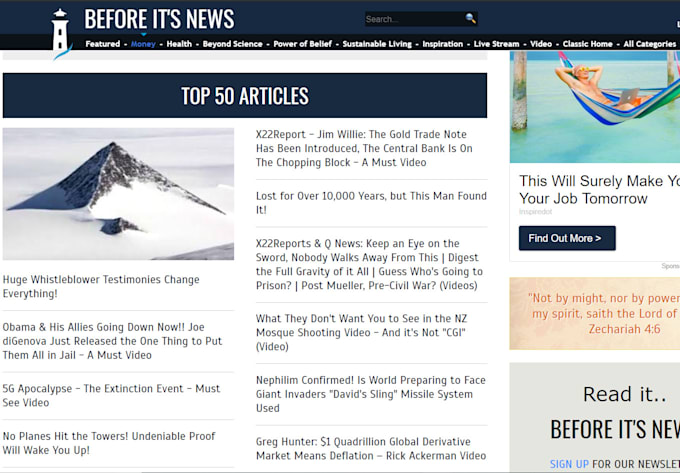Click the Top 50 Articles header banner
Screen dimensions: 680x473
245,95
